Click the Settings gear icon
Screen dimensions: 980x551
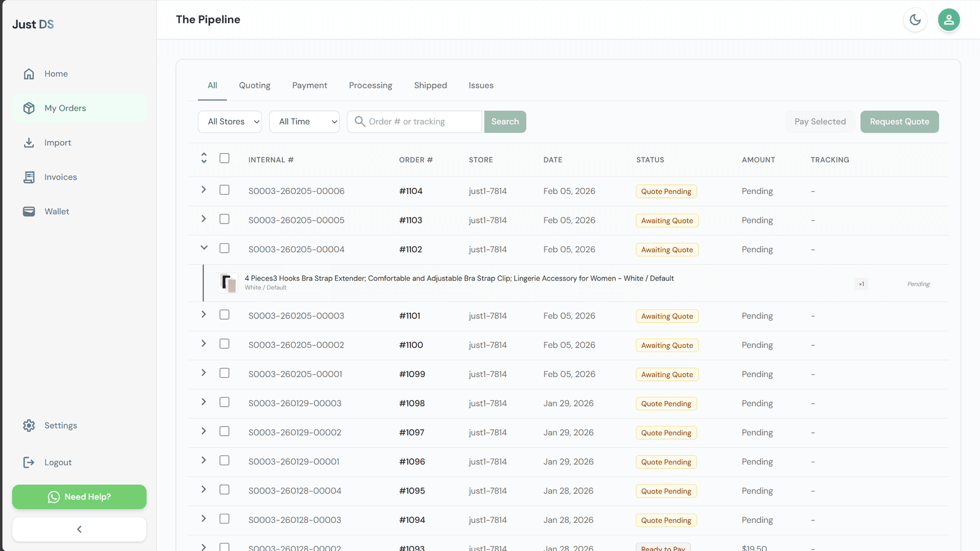point(29,425)
